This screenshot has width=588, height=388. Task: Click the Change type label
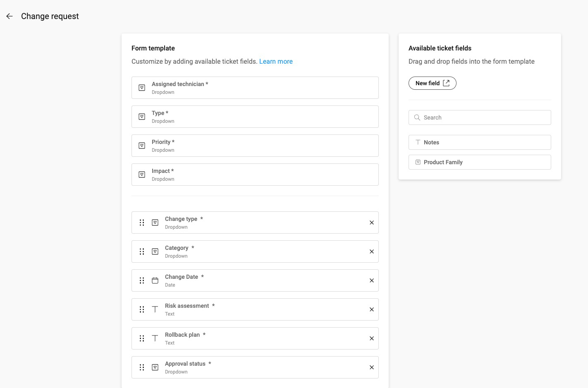181,219
